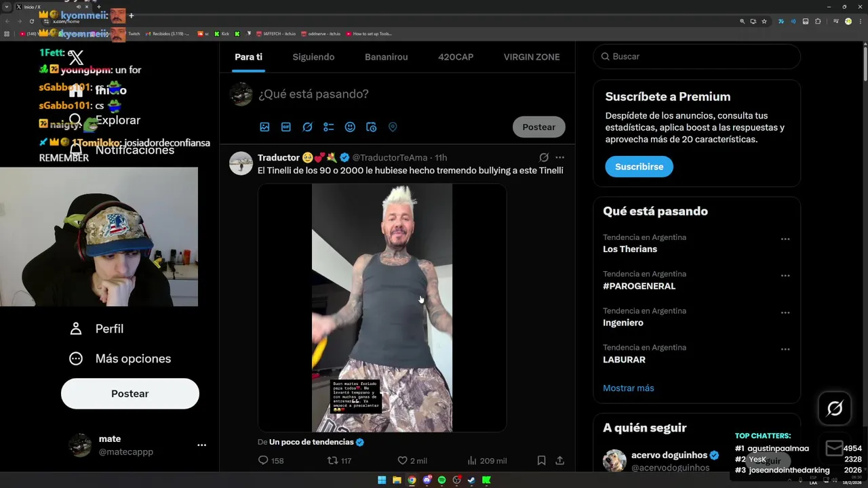Viewport: 868px width, 488px height.
Task: Switch to the Para ti tab
Action: point(248,57)
